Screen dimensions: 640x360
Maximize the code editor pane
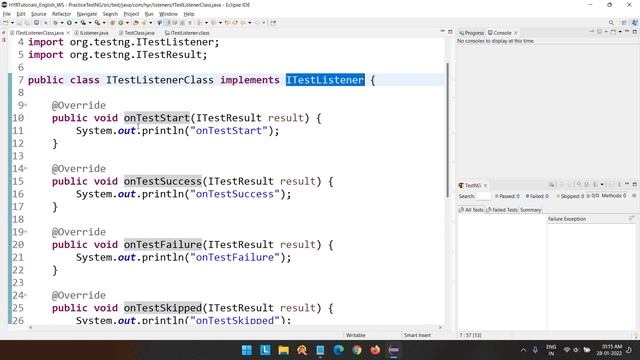click(x=450, y=31)
